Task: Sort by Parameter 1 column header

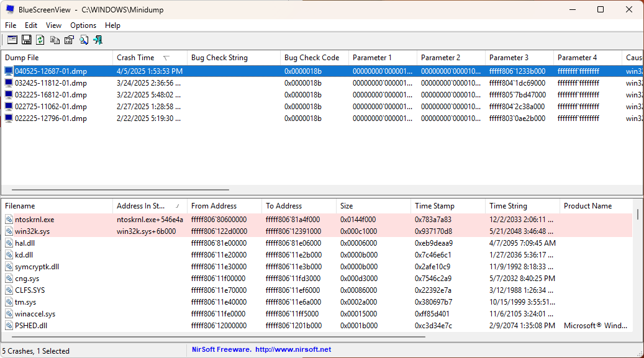Action: [383, 58]
